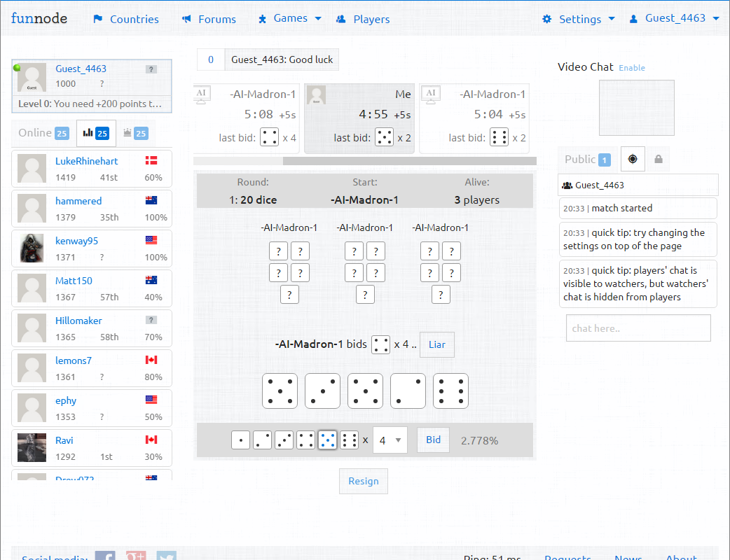Screen dimensions: 730x560
Task: Call Liar on AI-Madron-1's bid
Action: (x=436, y=344)
